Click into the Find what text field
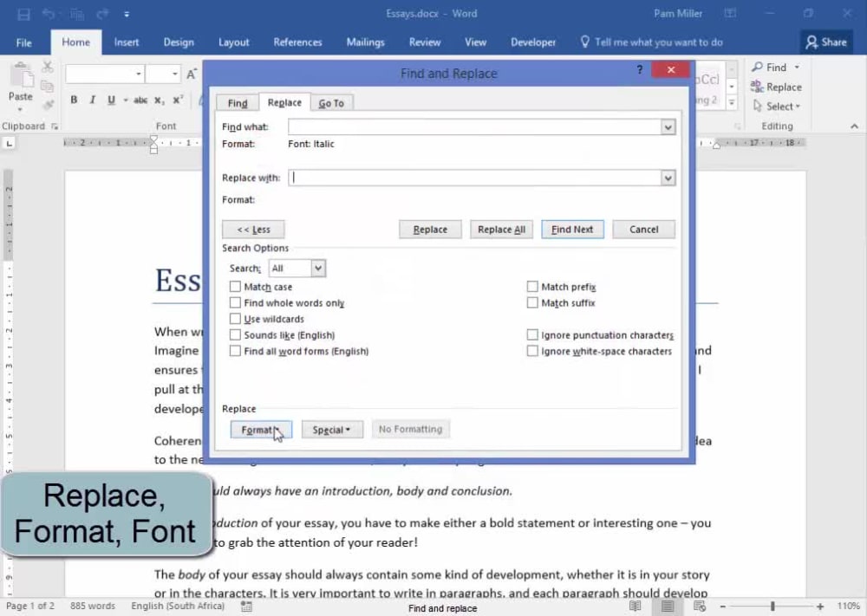Screen dimensions: 867x616 click(x=474, y=127)
